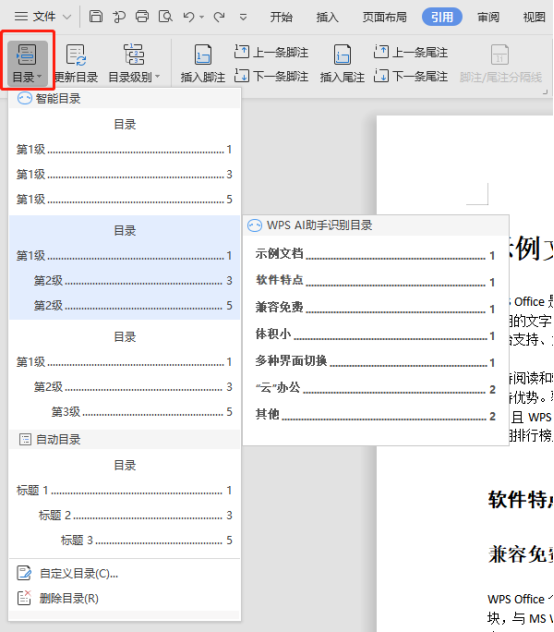Viewport: 554px width, 632px height.
Task: Click the Print Preview icon
Action: (x=165, y=17)
